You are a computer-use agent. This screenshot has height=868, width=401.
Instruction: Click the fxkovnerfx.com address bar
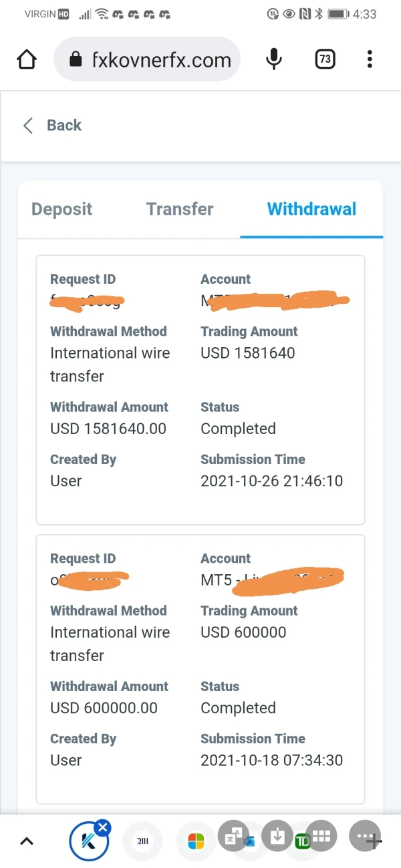[x=160, y=60]
